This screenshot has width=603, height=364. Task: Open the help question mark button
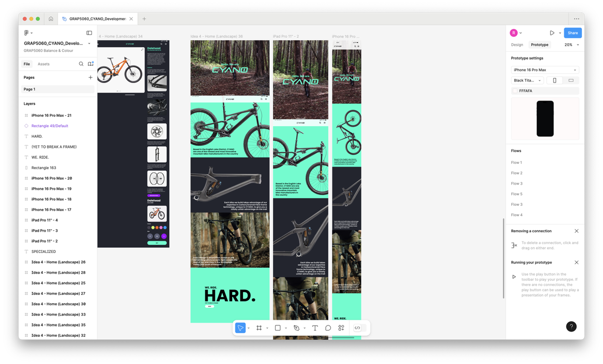[x=571, y=326]
